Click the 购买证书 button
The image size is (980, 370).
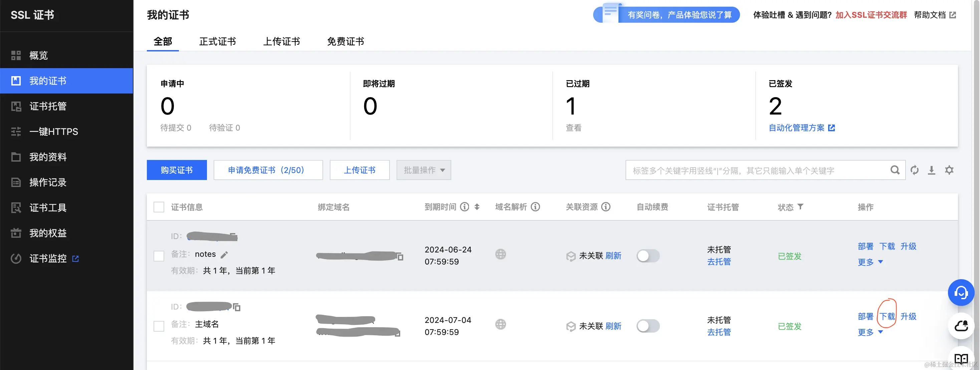pyautogui.click(x=177, y=170)
